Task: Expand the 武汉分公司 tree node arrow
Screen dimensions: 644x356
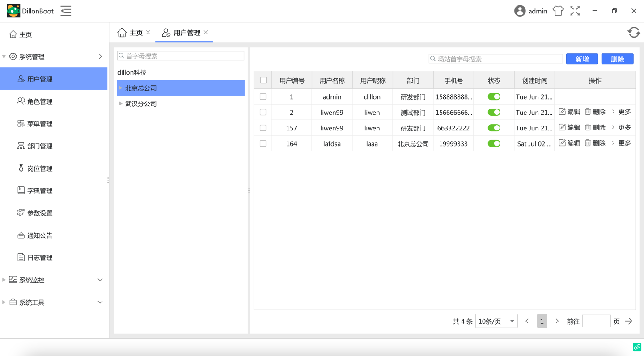Action: (120, 104)
